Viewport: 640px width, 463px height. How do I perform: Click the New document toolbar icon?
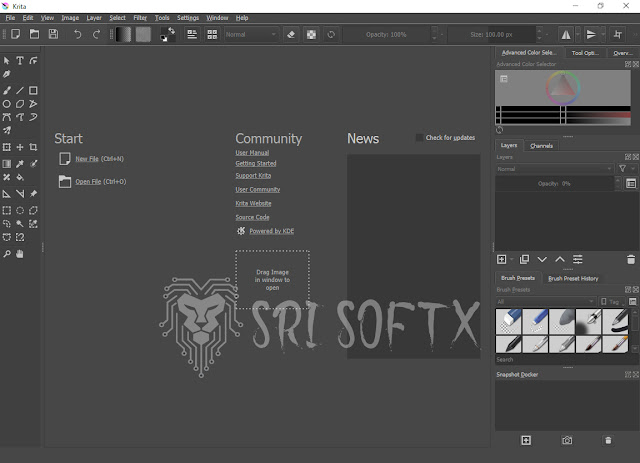coord(16,34)
